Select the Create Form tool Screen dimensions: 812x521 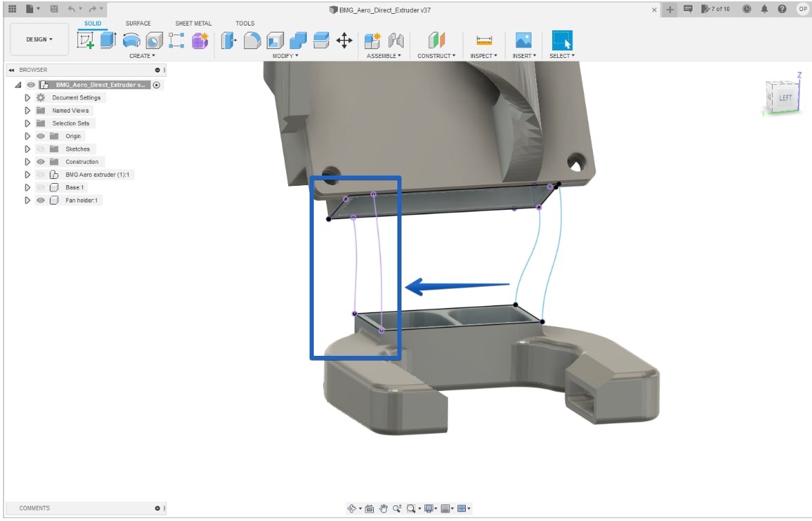pyautogui.click(x=200, y=40)
